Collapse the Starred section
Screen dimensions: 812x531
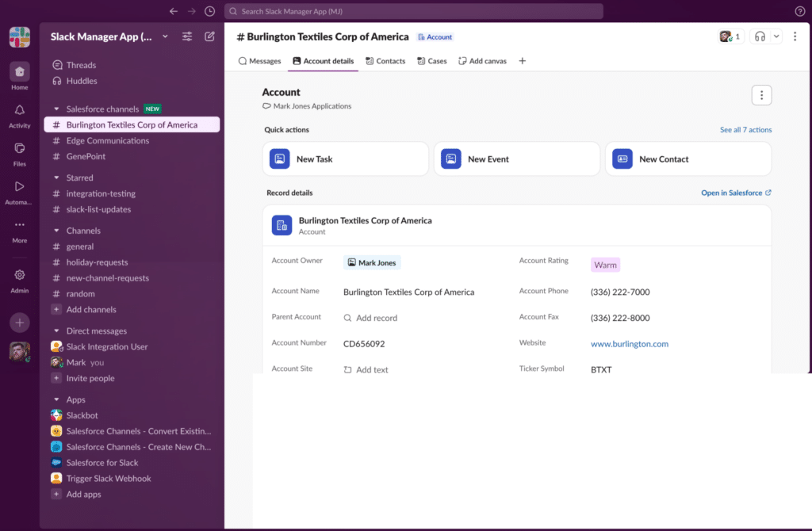pyautogui.click(x=56, y=178)
